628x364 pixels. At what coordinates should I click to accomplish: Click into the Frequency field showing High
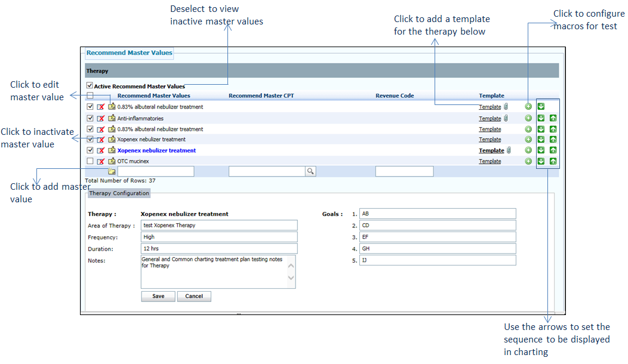click(219, 237)
